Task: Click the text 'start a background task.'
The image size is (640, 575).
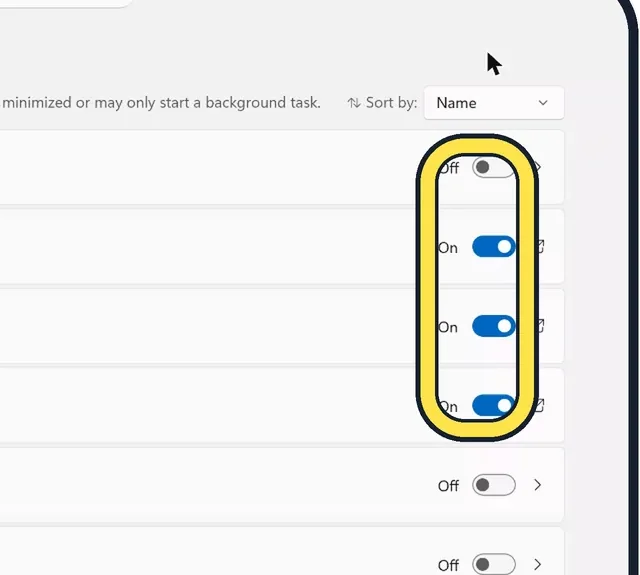Action: 240,103
